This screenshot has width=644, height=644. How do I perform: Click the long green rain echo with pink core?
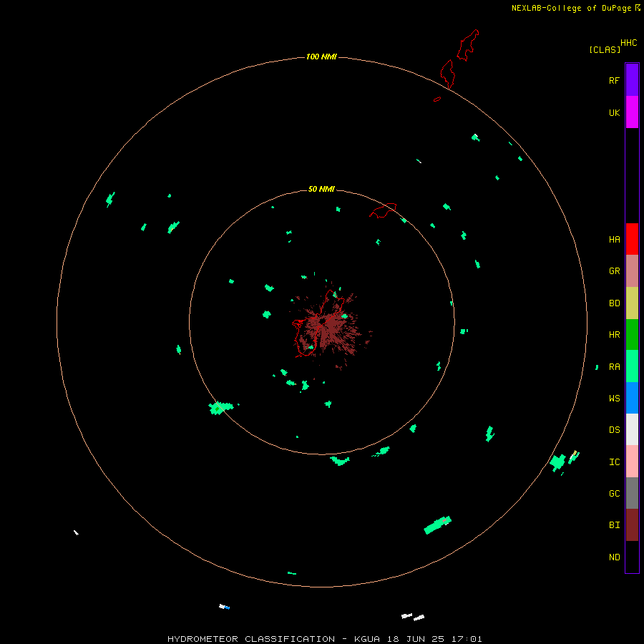tap(438, 525)
